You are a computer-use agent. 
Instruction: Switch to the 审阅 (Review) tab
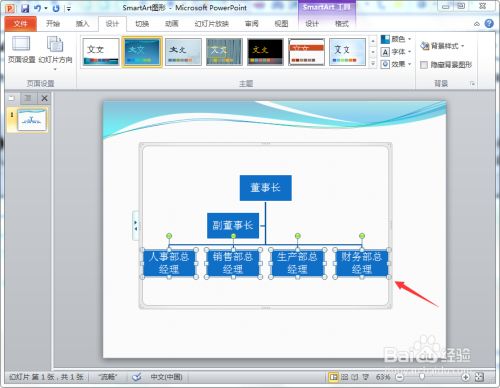tap(251, 24)
